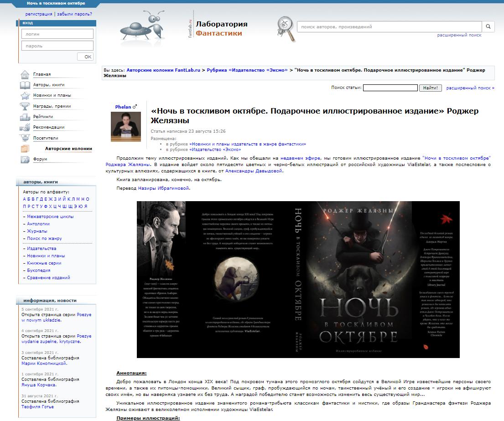
Task: Open расширенный поиск under the top search
Action: [x=459, y=35]
